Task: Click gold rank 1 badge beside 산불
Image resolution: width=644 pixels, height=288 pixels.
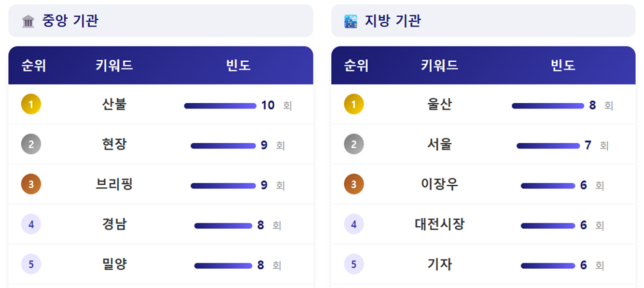Action: 31,105
